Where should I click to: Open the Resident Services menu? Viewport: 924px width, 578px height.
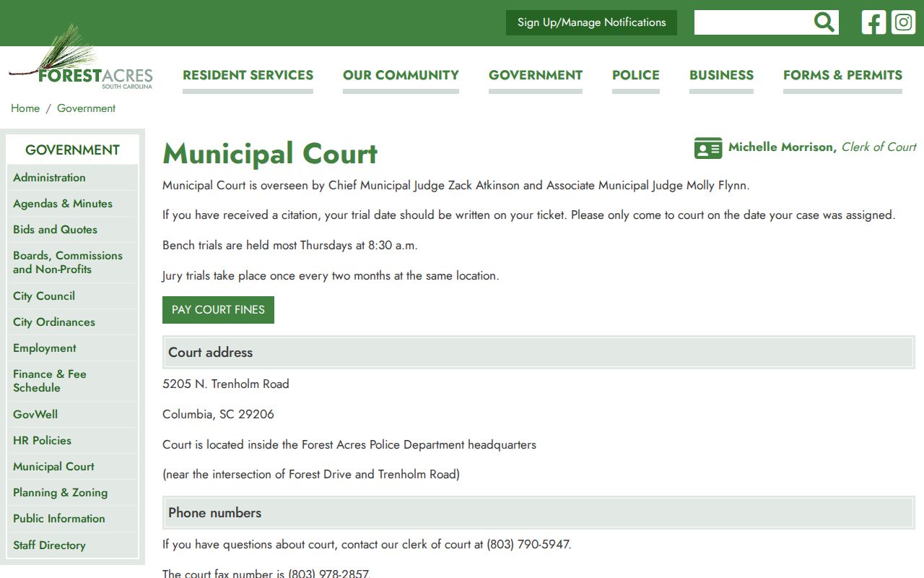(248, 75)
